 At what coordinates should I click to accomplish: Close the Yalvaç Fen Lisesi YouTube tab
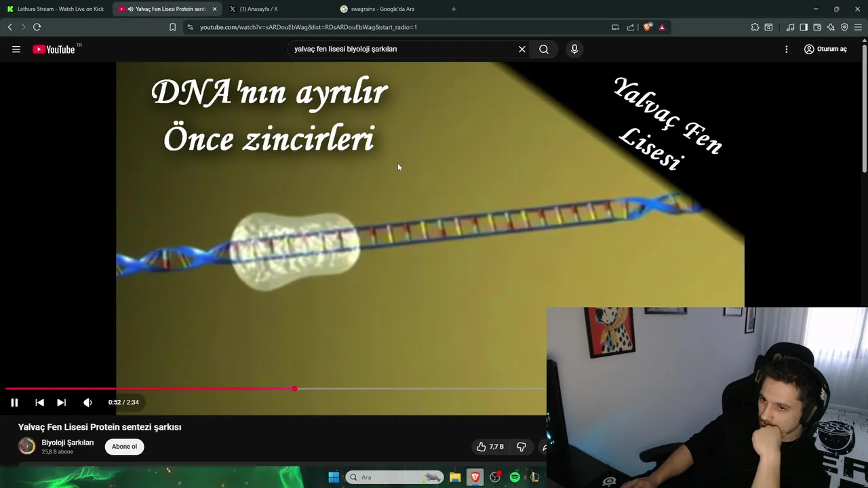tap(214, 9)
